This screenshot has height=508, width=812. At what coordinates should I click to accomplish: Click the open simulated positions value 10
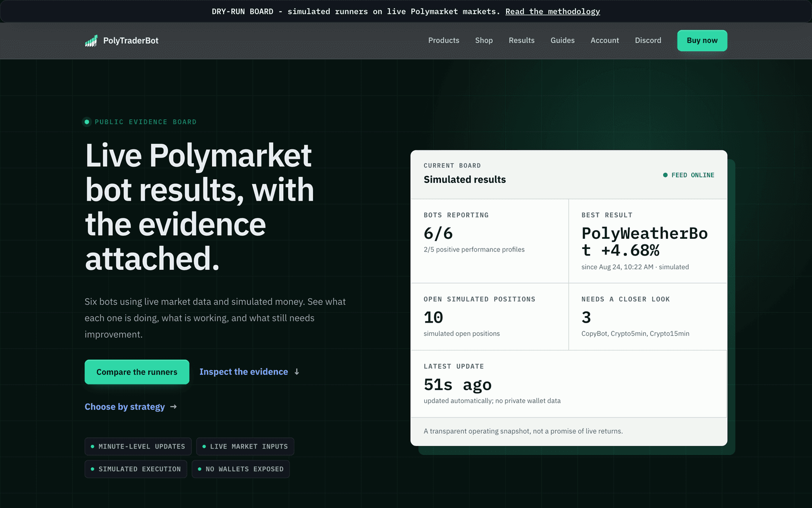pos(433,317)
